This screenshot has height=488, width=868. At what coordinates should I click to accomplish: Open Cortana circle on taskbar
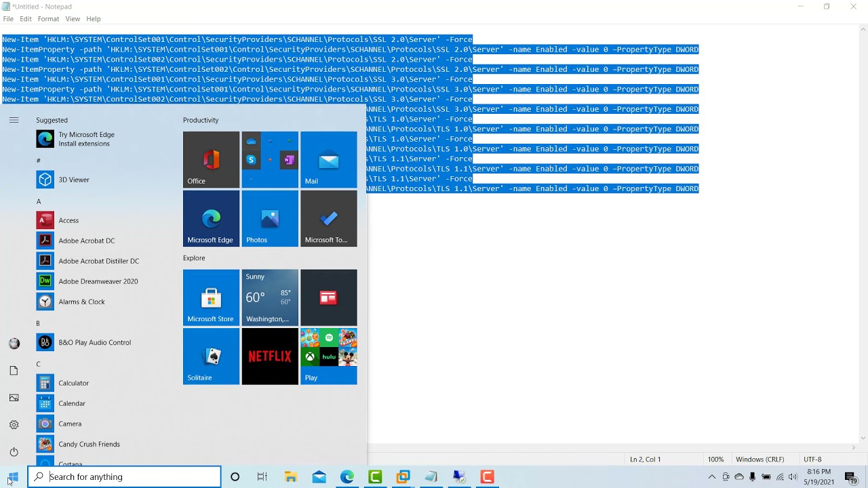pos(235,477)
